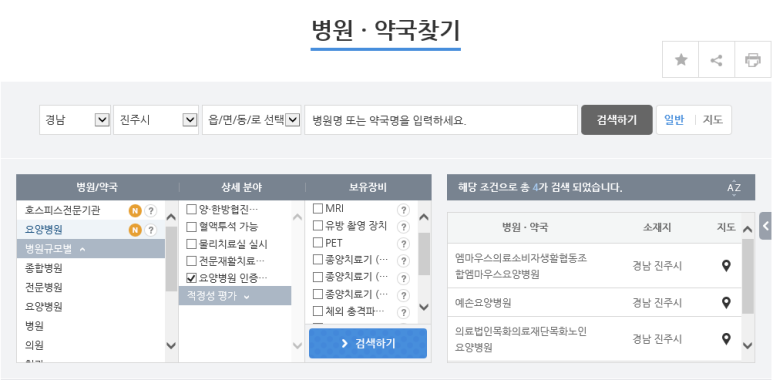The width and height of the screenshot is (773, 380).
Task: Select 전문병원 category
Action: coord(44,287)
